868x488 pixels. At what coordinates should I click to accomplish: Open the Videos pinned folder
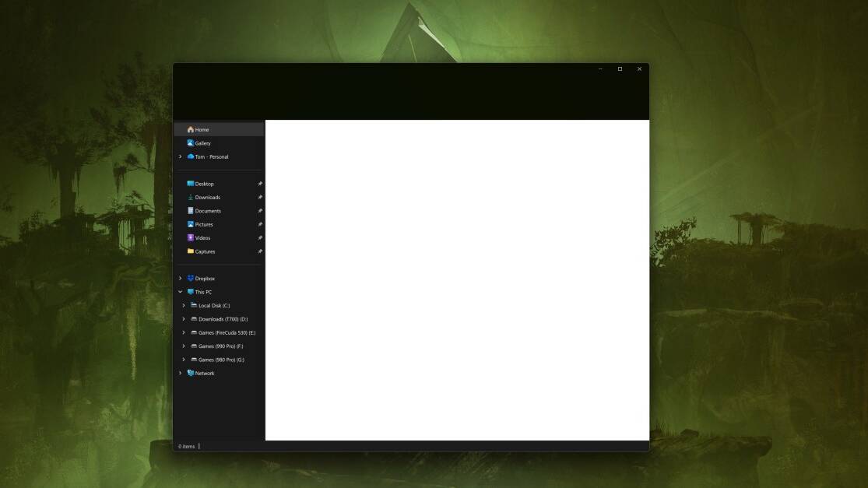[x=202, y=238]
